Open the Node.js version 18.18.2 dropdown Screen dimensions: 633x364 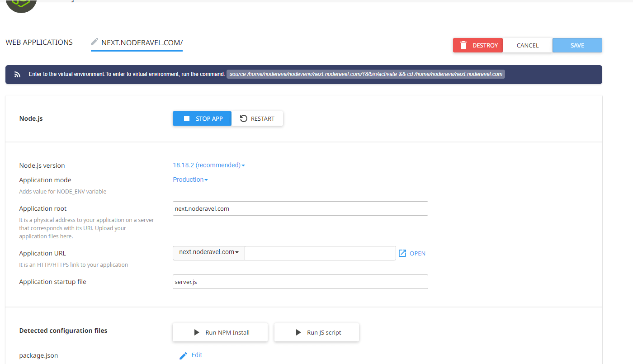pos(209,165)
